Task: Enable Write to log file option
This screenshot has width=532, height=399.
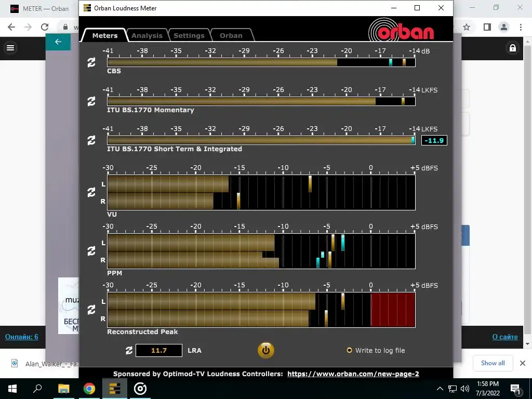Action: coord(349,350)
